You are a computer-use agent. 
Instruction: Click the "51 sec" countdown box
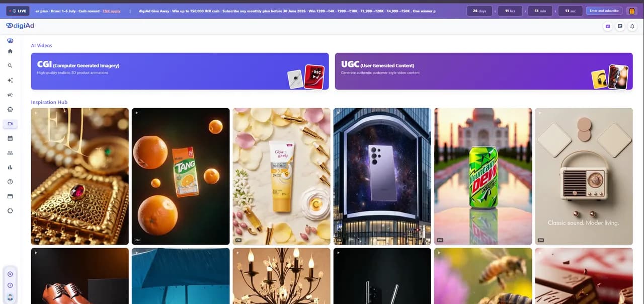click(571, 11)
